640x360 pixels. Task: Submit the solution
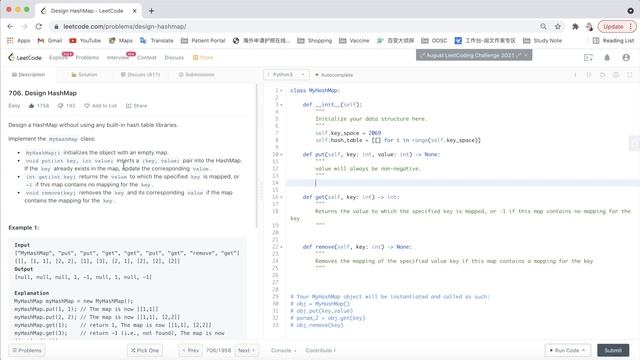613,350
